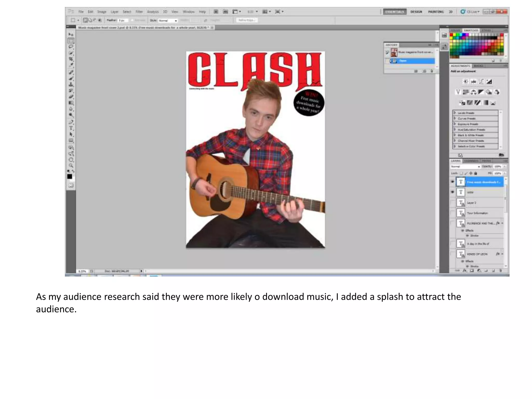Select the Spot Healing Brush tool

tap(71, 72)
